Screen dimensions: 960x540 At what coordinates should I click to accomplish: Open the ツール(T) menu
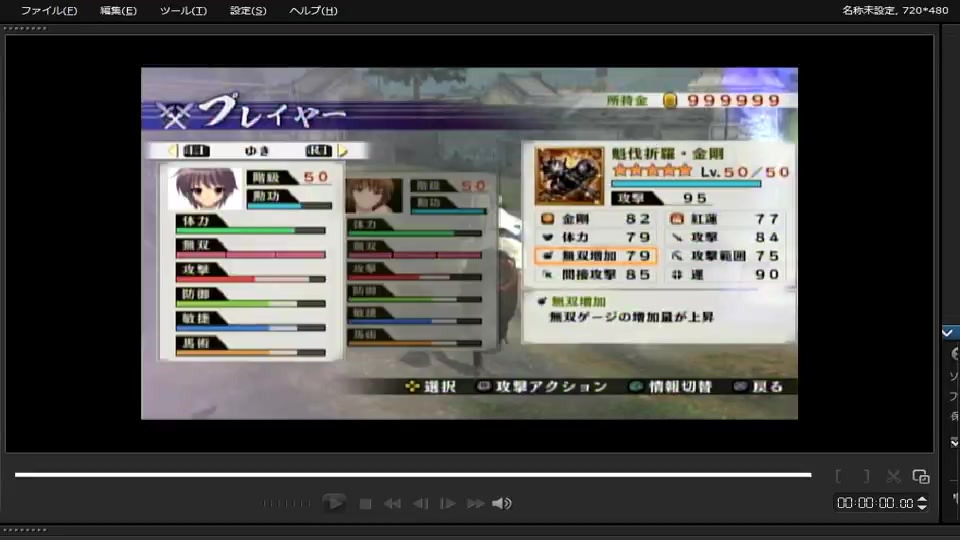click(x=183, y=10)
